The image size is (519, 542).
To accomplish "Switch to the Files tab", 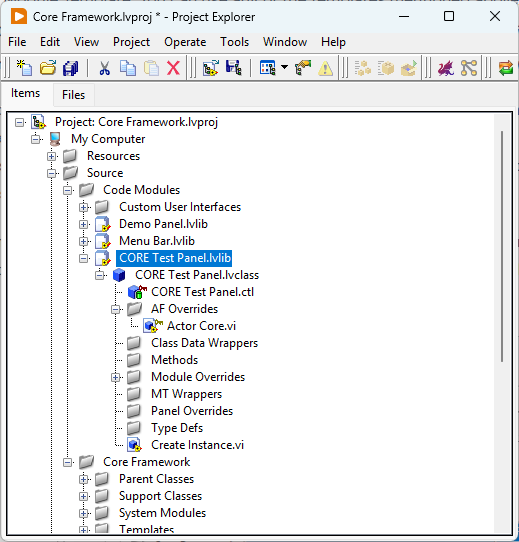I will click(x=73, y=95).
